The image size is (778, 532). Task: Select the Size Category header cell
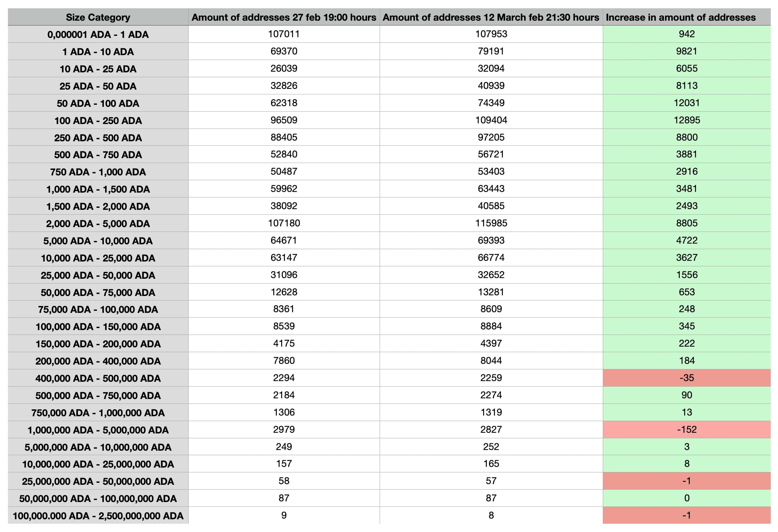(x=98, y=17)
